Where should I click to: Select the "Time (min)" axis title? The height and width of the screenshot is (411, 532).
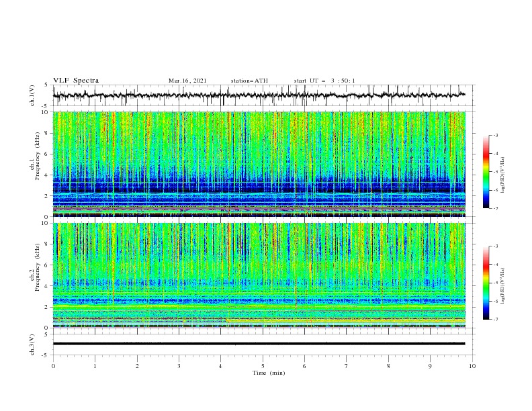269,373
